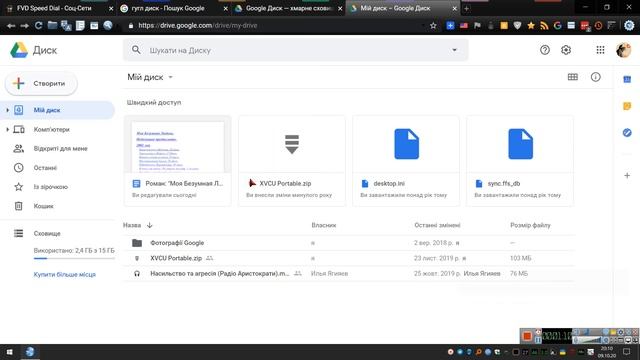Switch to grid view layout
The width and height of the screenshot is (640, 360).
coord(573,77)
